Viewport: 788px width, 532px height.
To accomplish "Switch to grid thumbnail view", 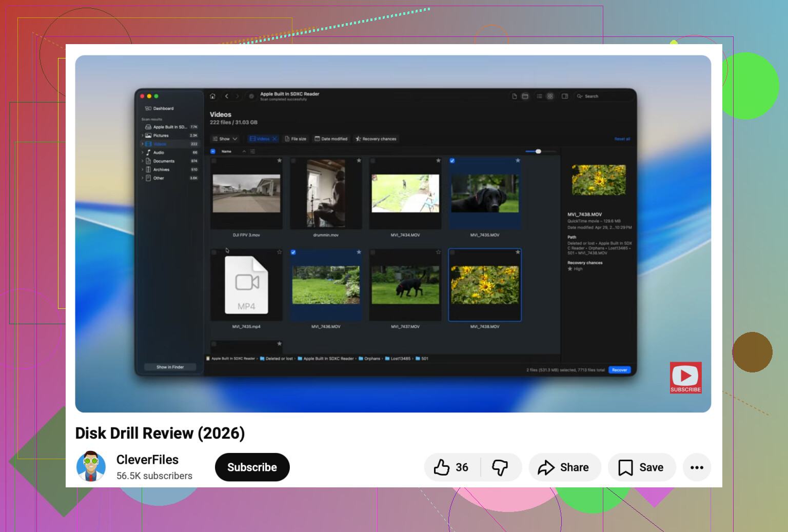I will point(550,96).
